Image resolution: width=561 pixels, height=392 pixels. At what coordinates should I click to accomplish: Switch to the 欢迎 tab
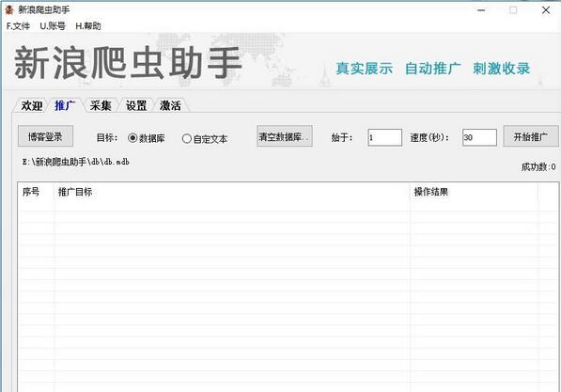tap(32, 105)
